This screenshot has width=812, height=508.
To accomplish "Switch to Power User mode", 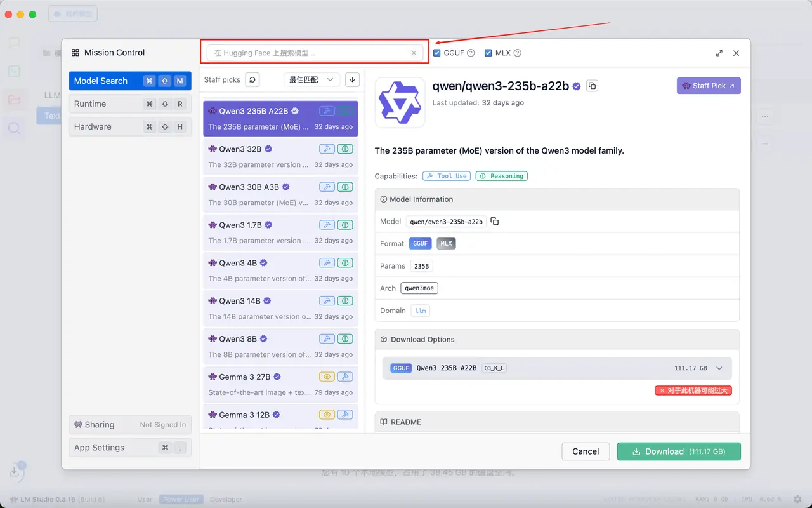I will [181, 499].
